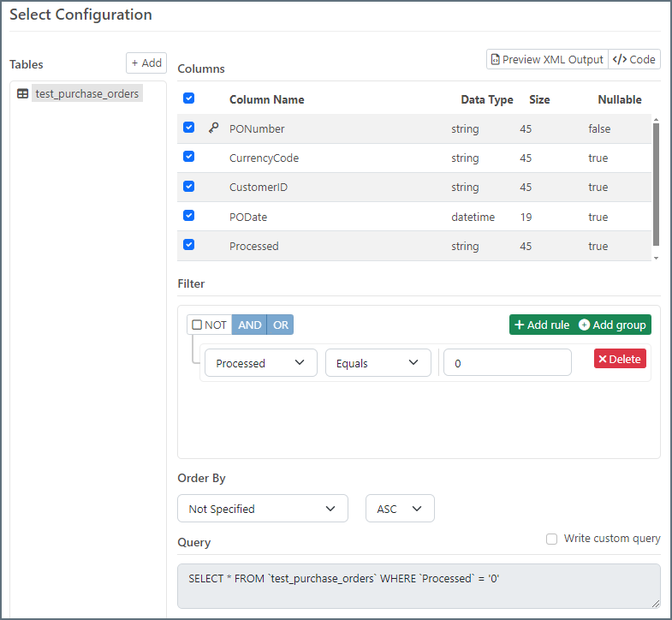Switch filter condition to OR
The width and height of the screenshot is (672, 620).
[x=281, y=325]
